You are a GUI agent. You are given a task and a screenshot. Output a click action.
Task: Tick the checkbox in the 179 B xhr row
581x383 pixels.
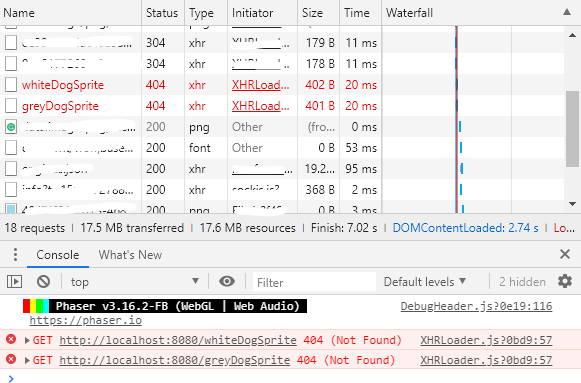click(11, 43)
